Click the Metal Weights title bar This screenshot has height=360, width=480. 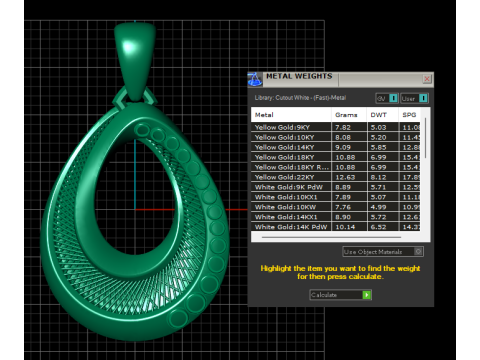(342, 79)
